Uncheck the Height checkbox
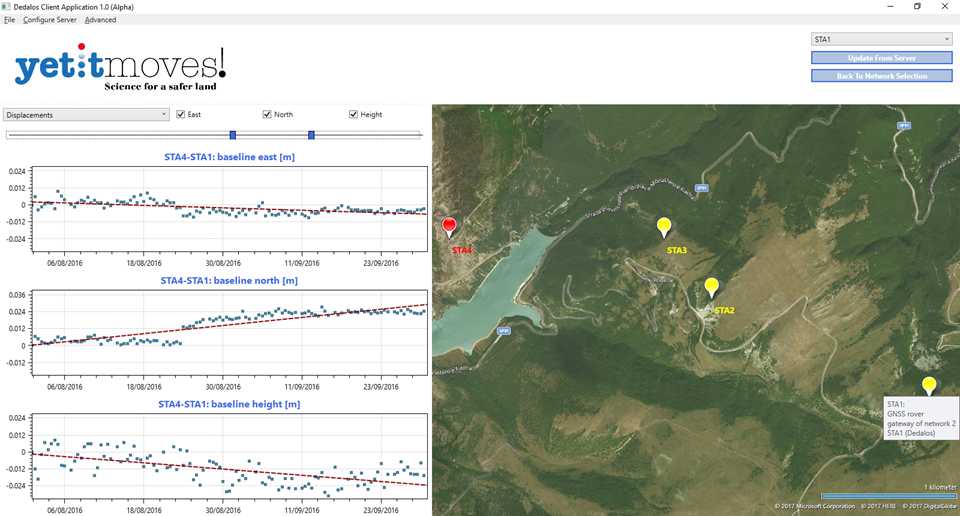Image resolution: width=960 pixels, height=516 pixels. 353,114
